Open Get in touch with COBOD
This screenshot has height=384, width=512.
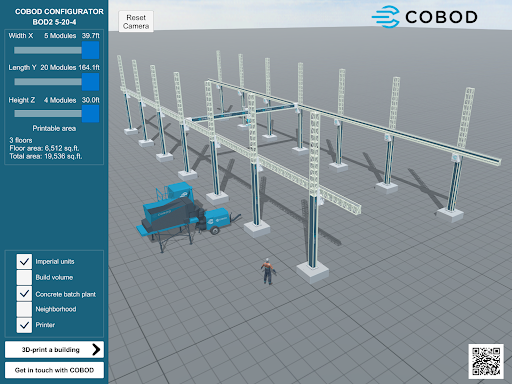54,370
